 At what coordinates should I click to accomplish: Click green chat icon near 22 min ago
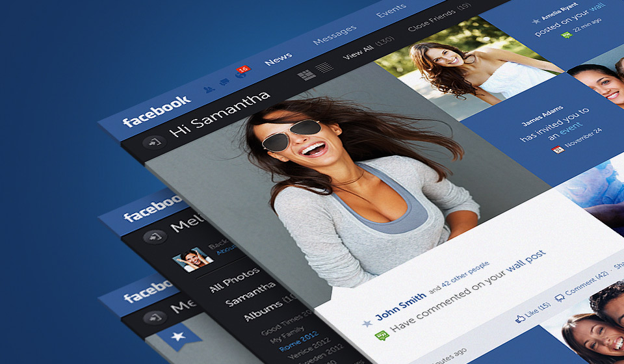(566, 34)
